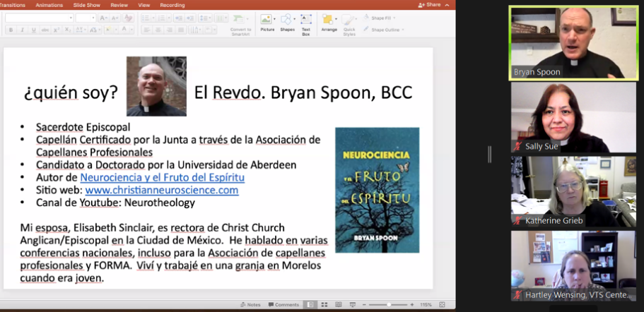Toggle the Notes pane
The height and width of the screenshot is (312, 644).
(x=250, y=305)
